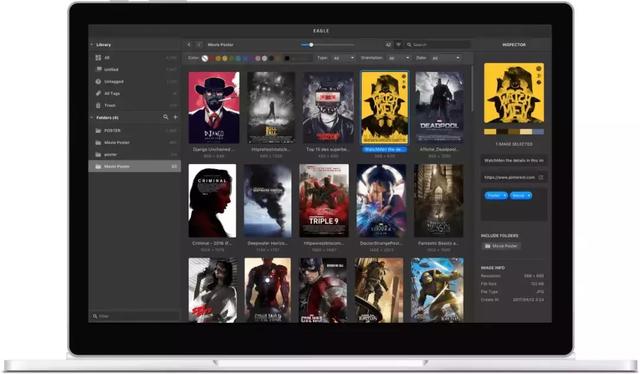Select the no-color filter circle
This screenshot has height=374, width=640.
pyautogui.click(x=205, y=58)
